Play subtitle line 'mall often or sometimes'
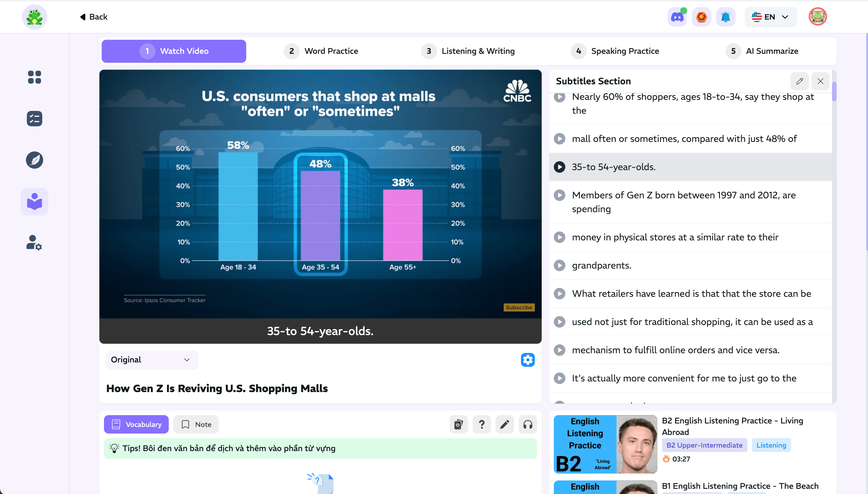868x494 pixels. coord(560,139)
